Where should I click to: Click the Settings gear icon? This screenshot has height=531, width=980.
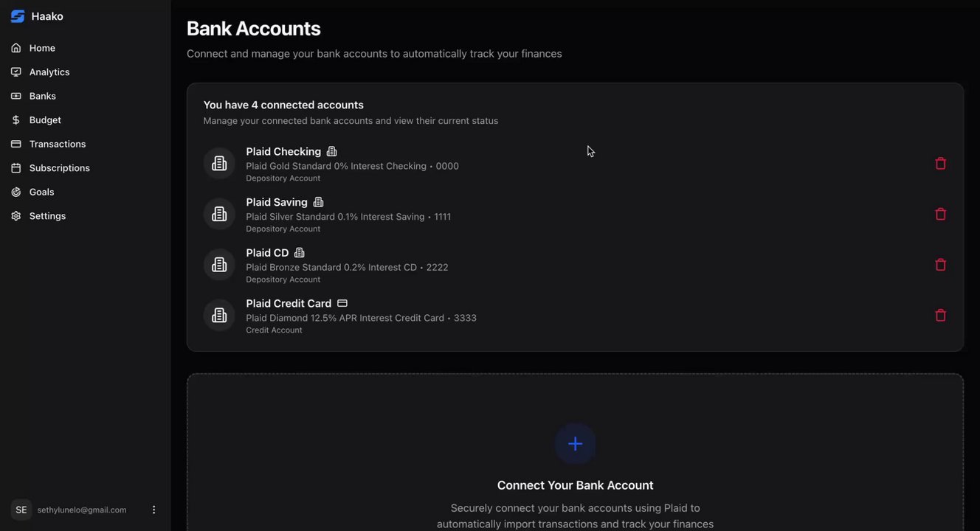click(16, 216)
